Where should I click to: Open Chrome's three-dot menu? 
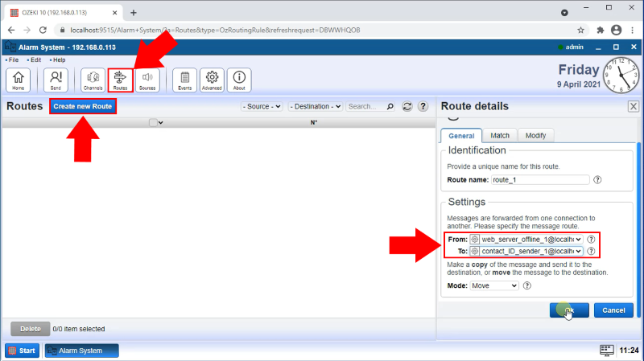pyautogui.click(x=633, y=30)
